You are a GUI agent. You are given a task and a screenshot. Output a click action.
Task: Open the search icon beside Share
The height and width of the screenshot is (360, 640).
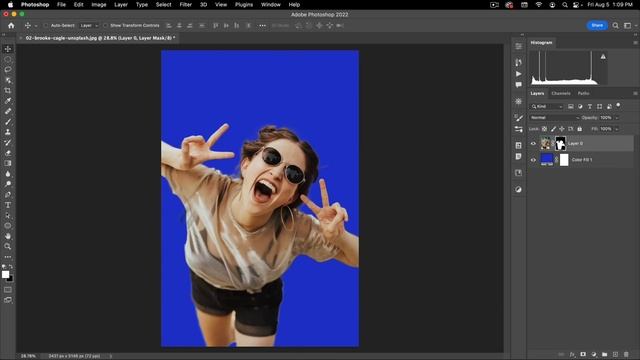point(616,25)
